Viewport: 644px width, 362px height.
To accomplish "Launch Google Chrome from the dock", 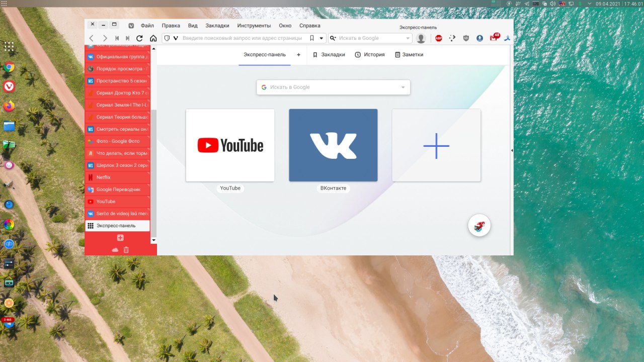I will (9, 67).
